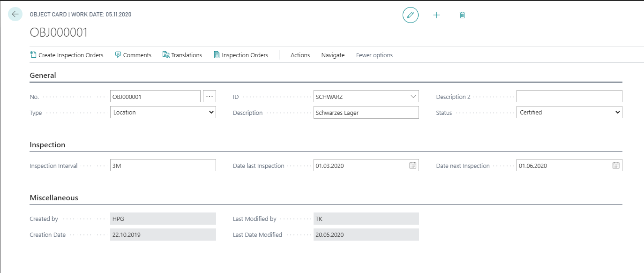Add a new record with plus icon
Screen dimensions: 644x273
[436, 15]
